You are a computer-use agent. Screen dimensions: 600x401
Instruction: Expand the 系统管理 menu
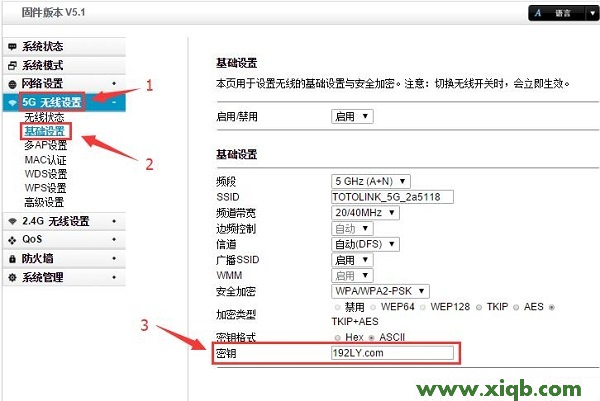coord(64,277)
